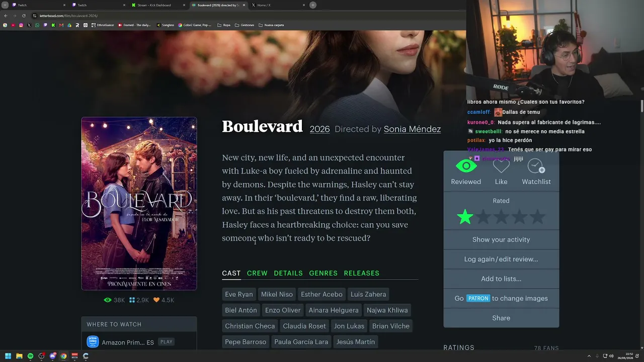Open the volume control in the tray

click(x=611, y=356)
